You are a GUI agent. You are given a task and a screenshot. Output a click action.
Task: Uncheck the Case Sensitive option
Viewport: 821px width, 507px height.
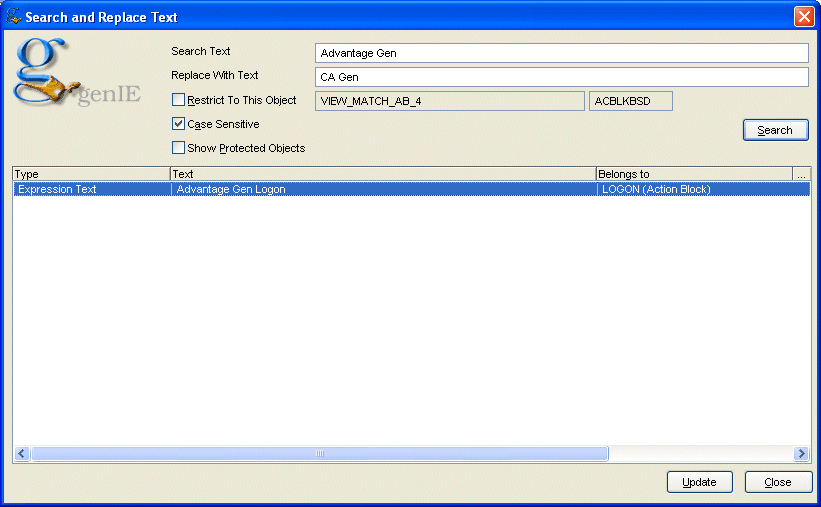[x=179, y=124]
